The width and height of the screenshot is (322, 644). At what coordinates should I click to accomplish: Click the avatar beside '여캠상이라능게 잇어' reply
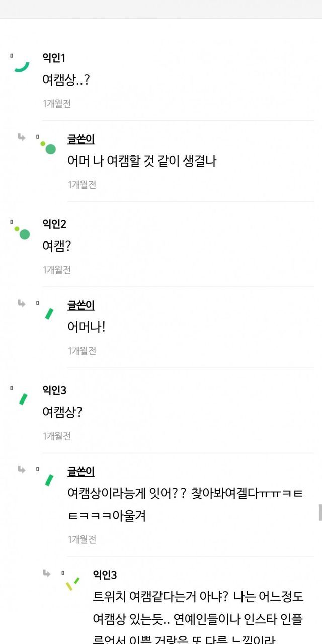[x=49, y=480]
